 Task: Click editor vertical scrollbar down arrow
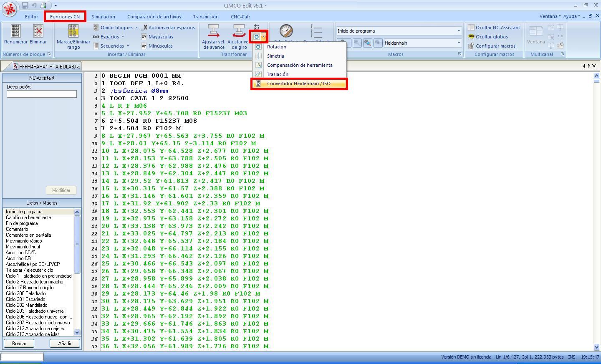point(596,347)
